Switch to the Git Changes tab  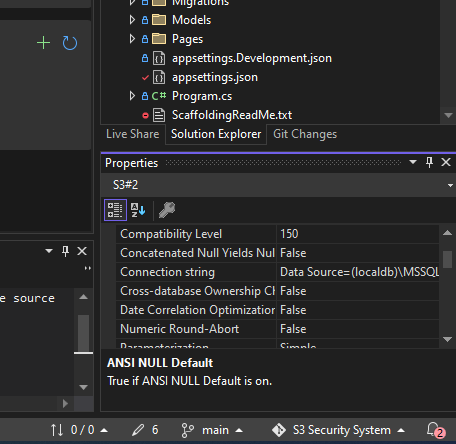305,134
